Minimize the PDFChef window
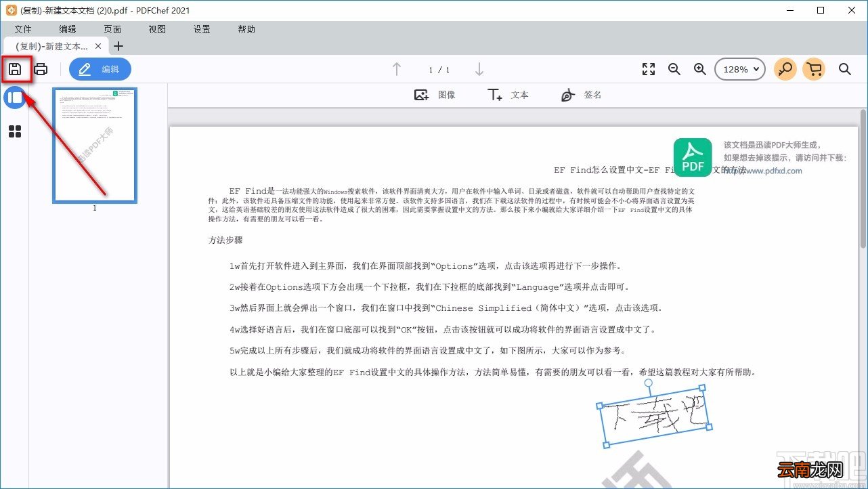This screenshot has height=489, width=868. click(789, 10)
